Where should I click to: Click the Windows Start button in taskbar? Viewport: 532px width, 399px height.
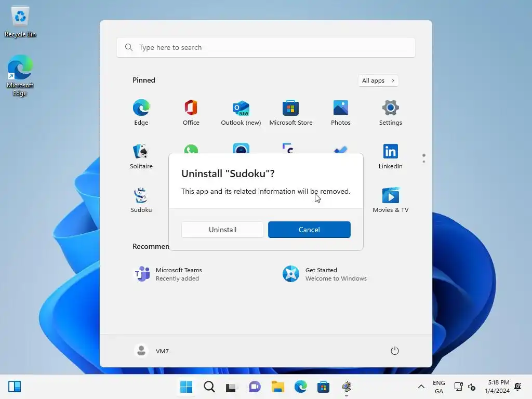(x=187, y=387)
